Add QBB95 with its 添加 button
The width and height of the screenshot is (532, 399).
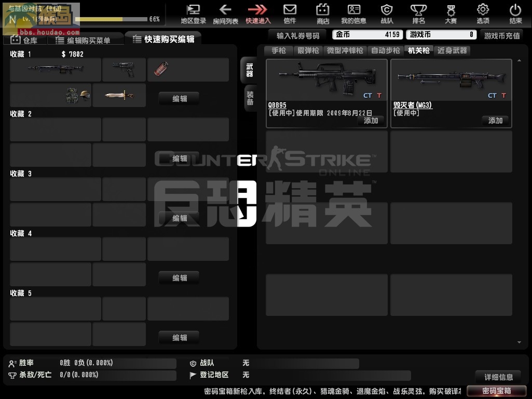point(371,121)
